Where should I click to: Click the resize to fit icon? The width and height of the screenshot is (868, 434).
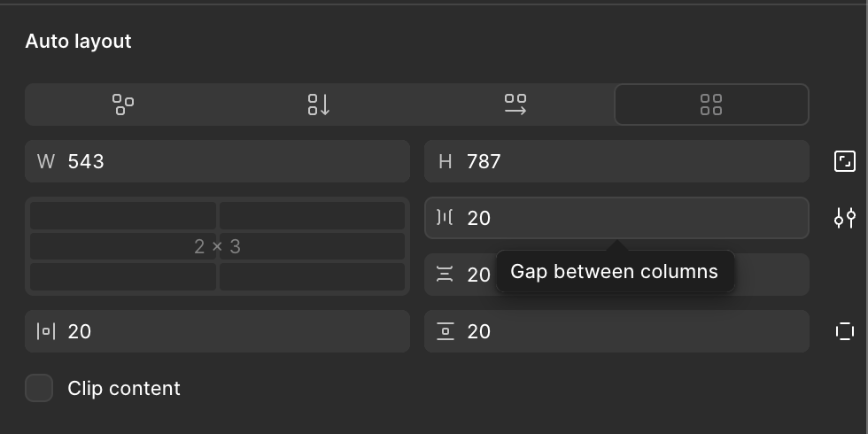click(845, 161)
